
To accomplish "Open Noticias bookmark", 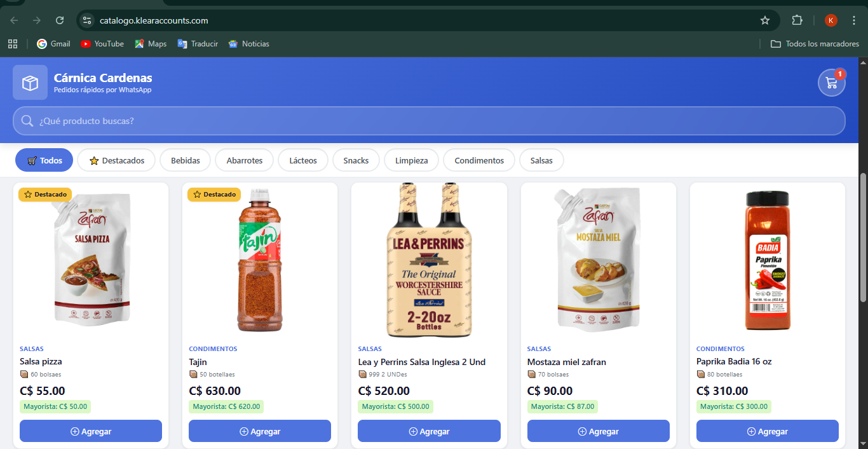I will [248, 44].
